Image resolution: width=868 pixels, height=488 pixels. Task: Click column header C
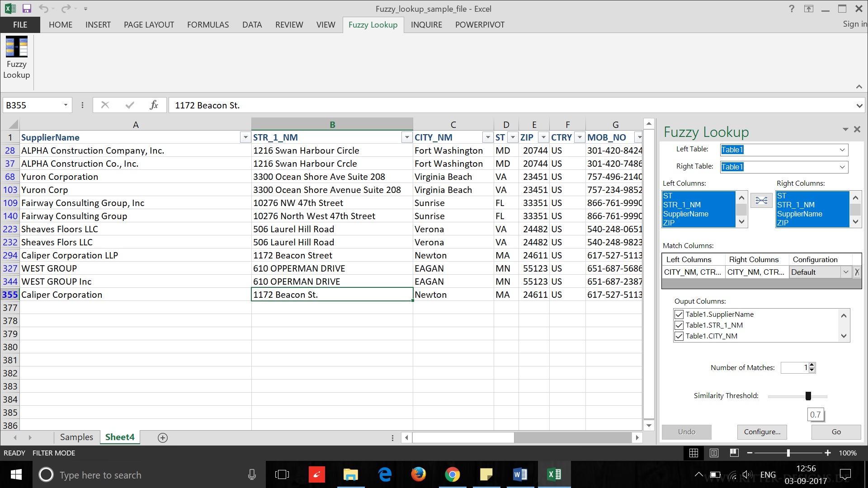pos(453,124)
